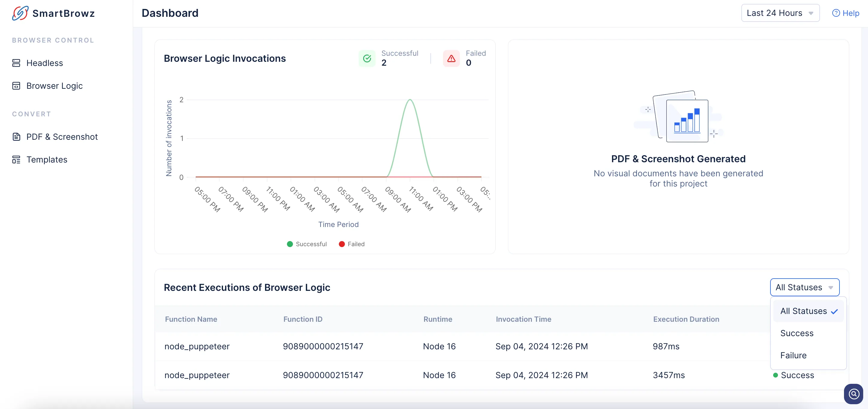The height and width of the screenshot is (409, 868).
Task: Open the Last 24 Hours dropdown
Action: [780, 13]
